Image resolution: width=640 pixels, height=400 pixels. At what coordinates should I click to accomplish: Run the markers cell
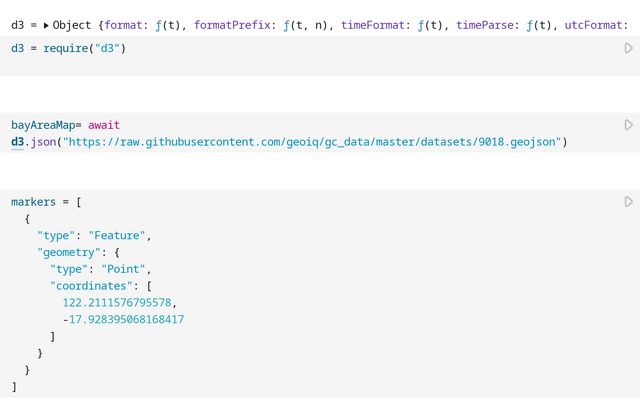coord(628,202)
